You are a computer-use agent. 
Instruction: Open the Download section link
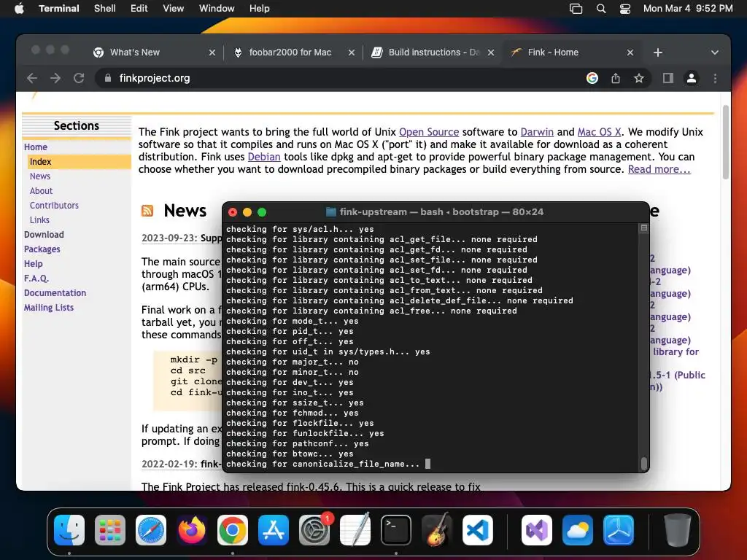point(44,235)
